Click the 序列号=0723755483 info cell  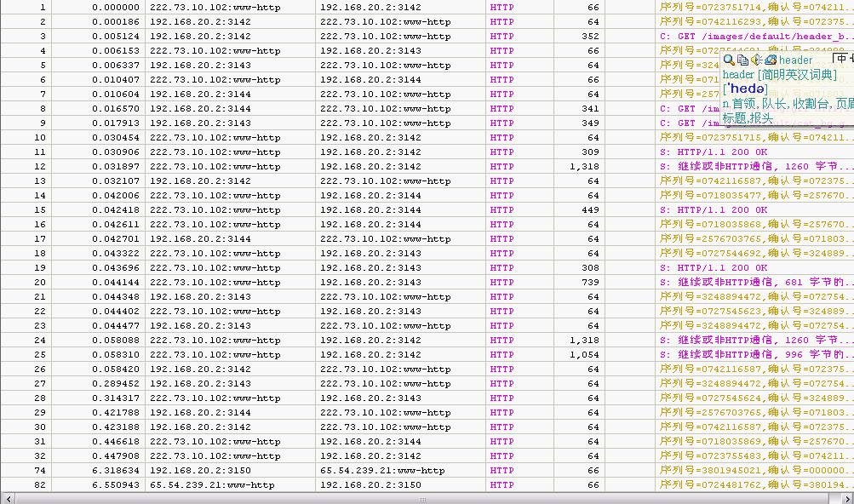coord(755,455)
